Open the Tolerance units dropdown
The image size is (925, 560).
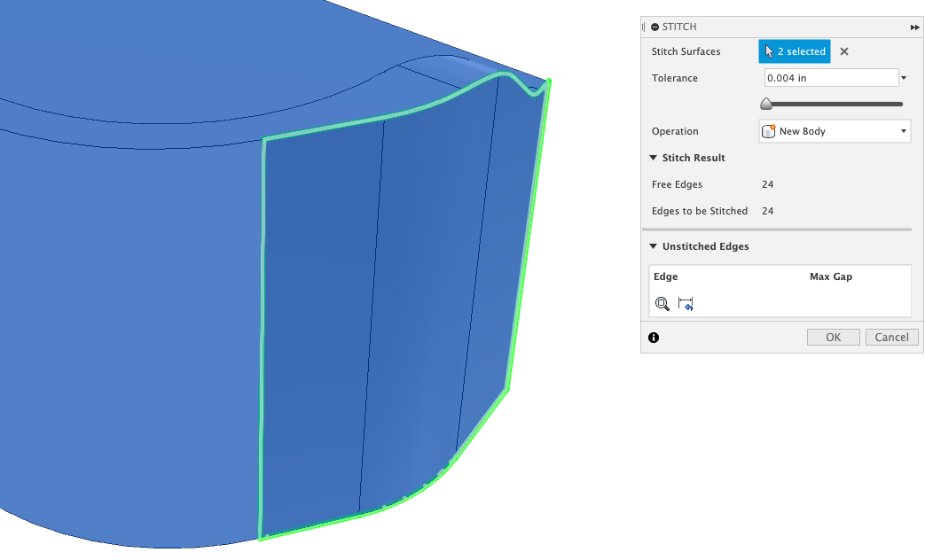click(x=903, y=77)
